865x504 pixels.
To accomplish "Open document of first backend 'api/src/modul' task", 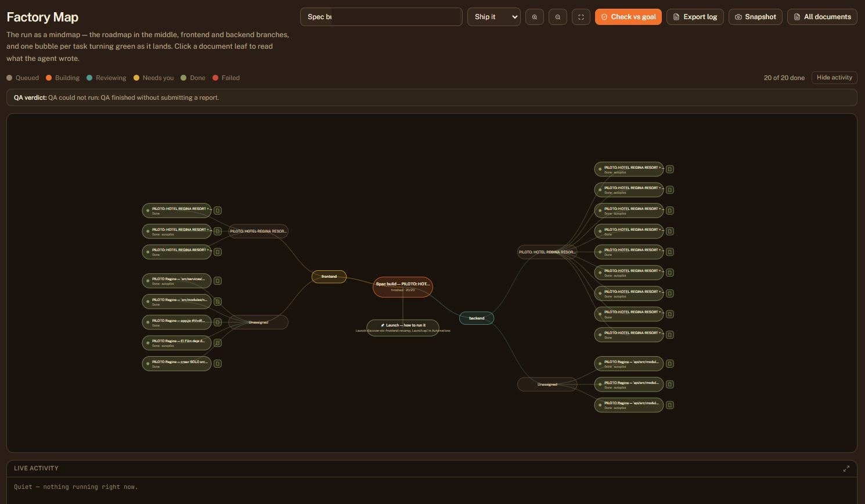I will tap(670, 364).
